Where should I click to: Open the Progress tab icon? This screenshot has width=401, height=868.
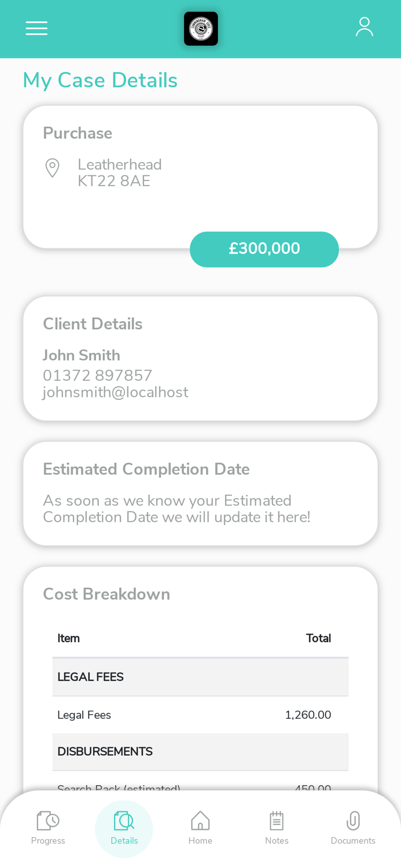(48, 820)
